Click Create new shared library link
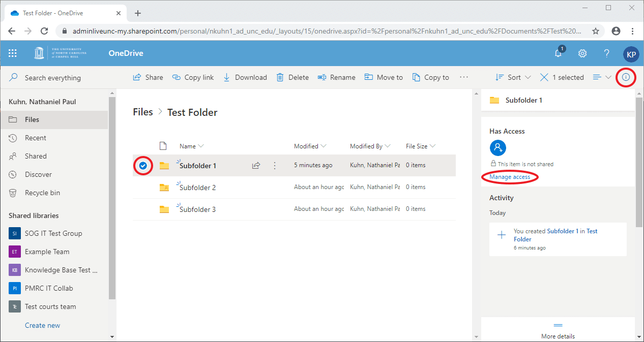This screenshot has width=644, height=342. click(x=42, y=325)
